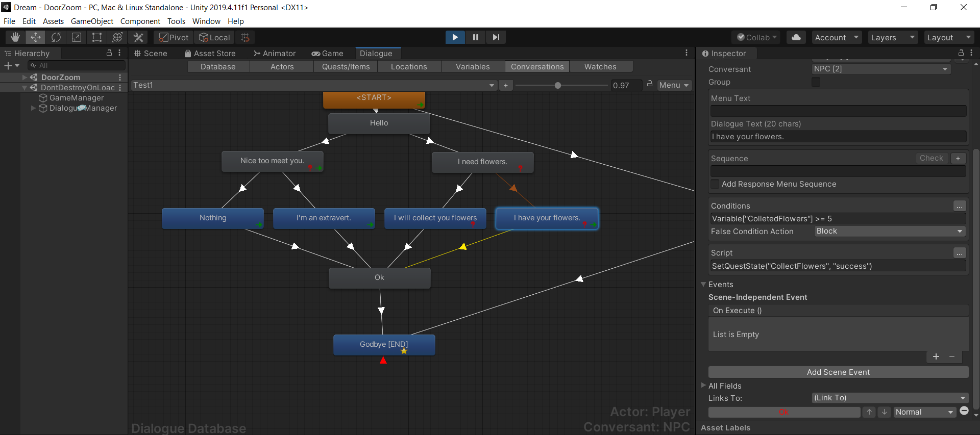Switch to the Animator tab
Viewport: 980px width, 435px height.
pos(275,53)
